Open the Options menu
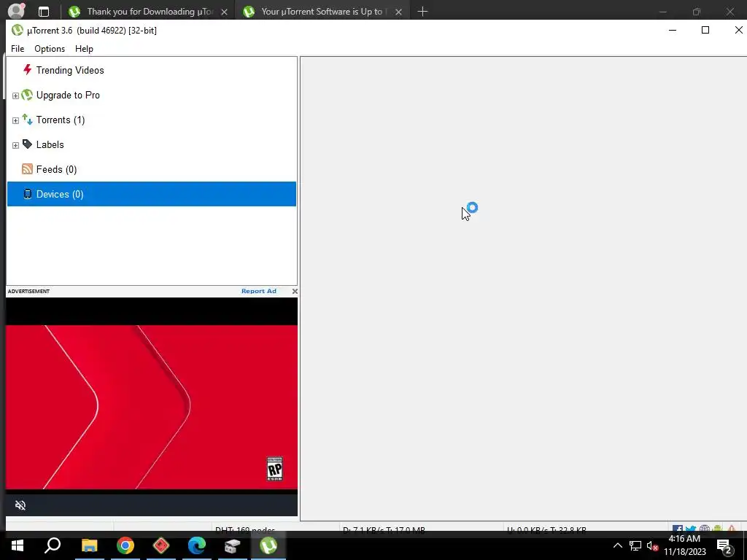Screen dimensions: 747x560 [x=50, y=49]
